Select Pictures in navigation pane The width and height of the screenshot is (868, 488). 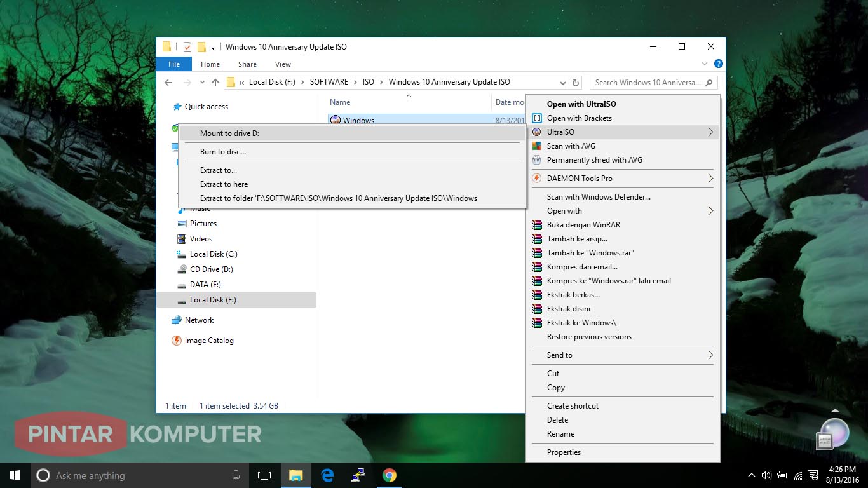click(x=203, y=224)
